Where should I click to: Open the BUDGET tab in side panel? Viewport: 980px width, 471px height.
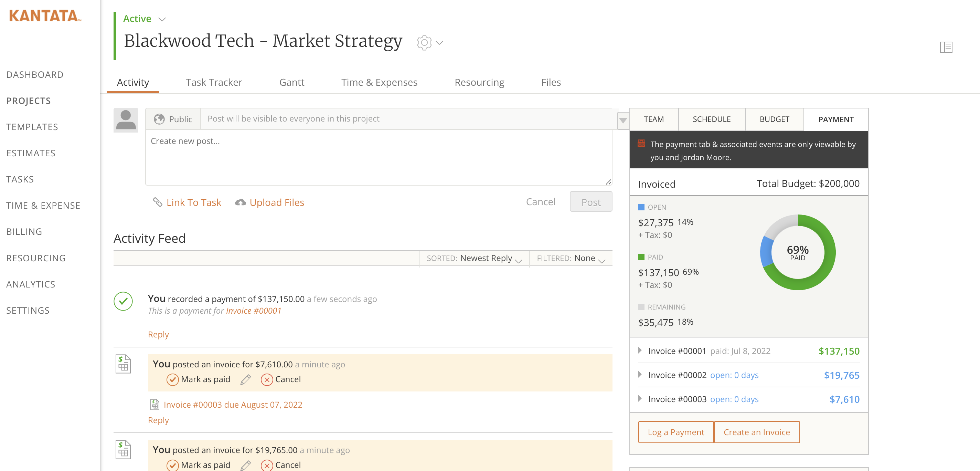774,119
